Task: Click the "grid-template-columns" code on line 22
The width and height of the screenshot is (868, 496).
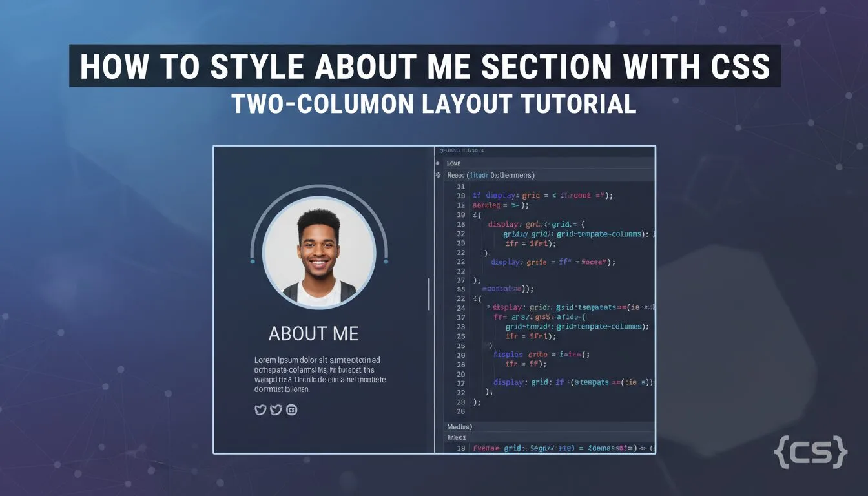Action: tap(598, 234)
